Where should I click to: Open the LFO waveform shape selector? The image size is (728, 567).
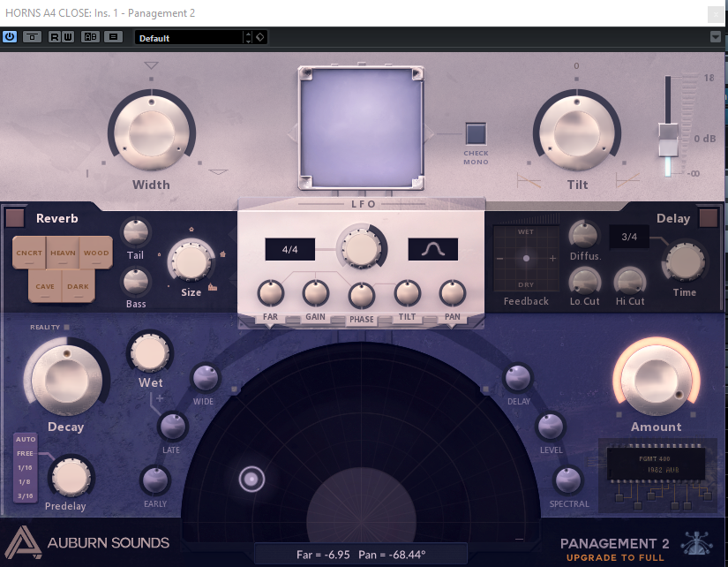coord(432,250)
